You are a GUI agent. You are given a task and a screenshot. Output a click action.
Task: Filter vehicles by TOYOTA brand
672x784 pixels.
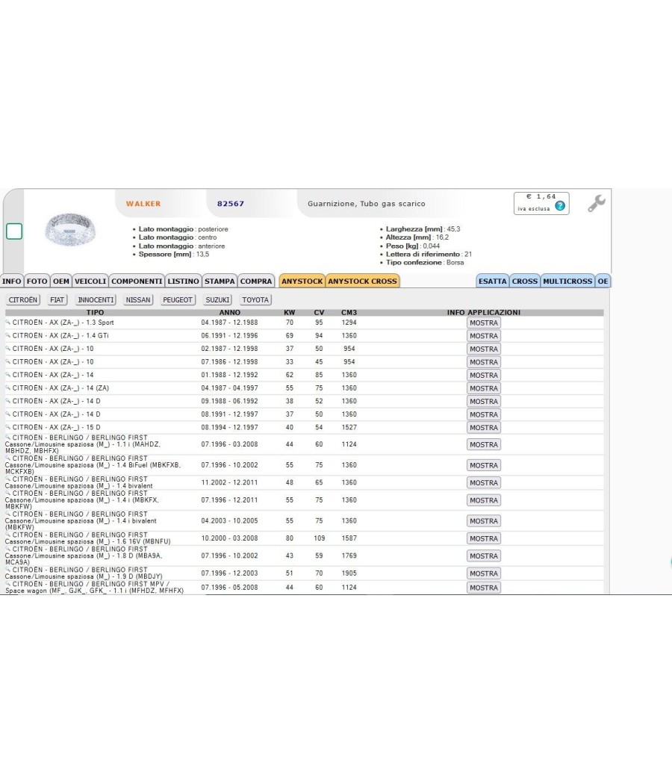[255, 300]
